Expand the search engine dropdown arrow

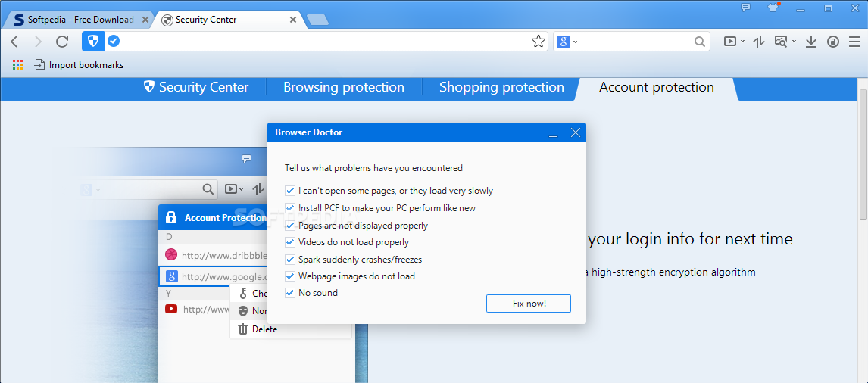tap(575, 42)
